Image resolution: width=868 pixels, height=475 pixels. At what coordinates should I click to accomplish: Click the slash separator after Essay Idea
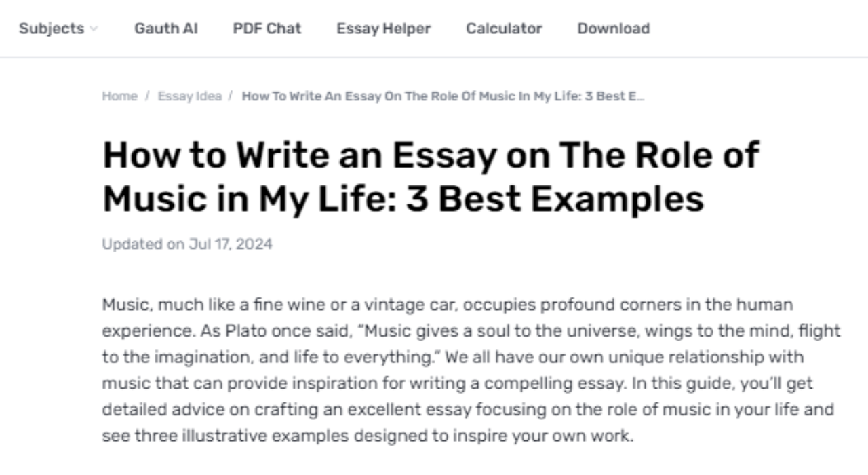[x=231, y=96]
